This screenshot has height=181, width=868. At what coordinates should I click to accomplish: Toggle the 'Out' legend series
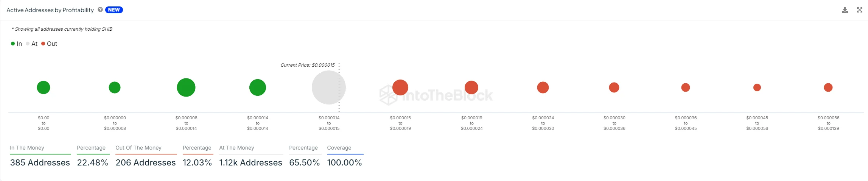49,44
